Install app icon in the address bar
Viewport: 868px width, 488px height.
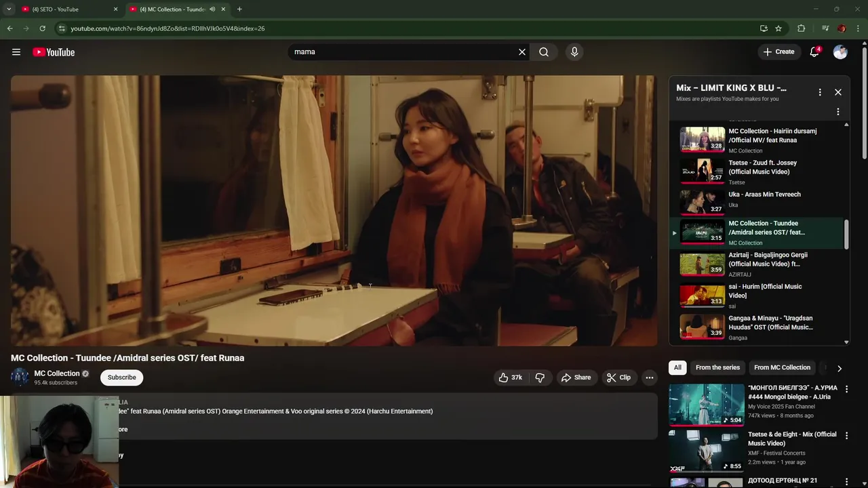pyautogui.click(x=764, y=28)
